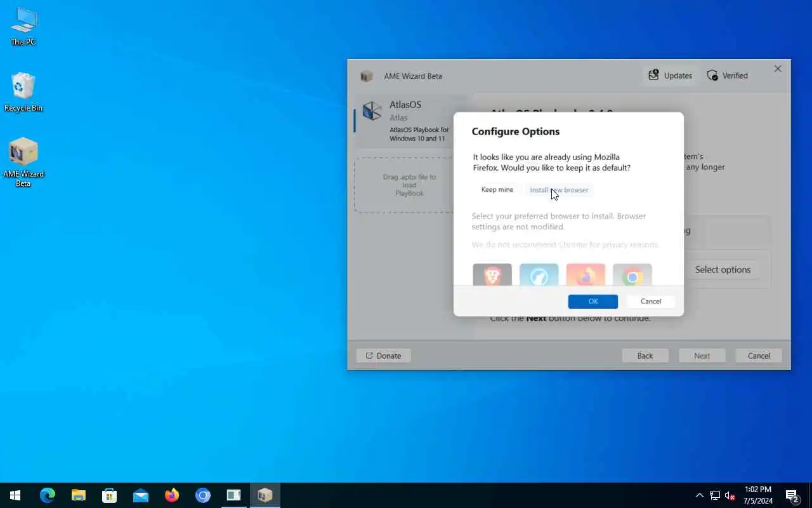Open This PC desktop icon
This screenshot has width=812, height=508.
[x=23, y=27]
